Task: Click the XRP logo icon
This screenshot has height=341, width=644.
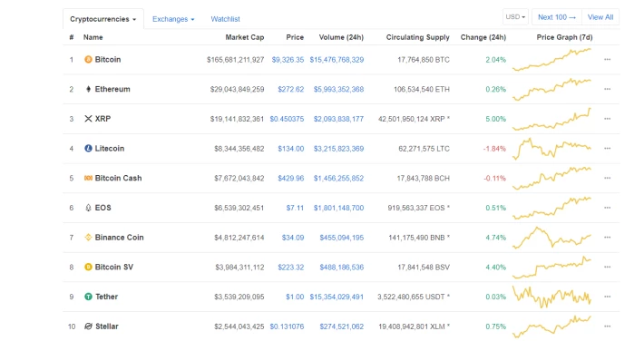Action: [88, 119]
